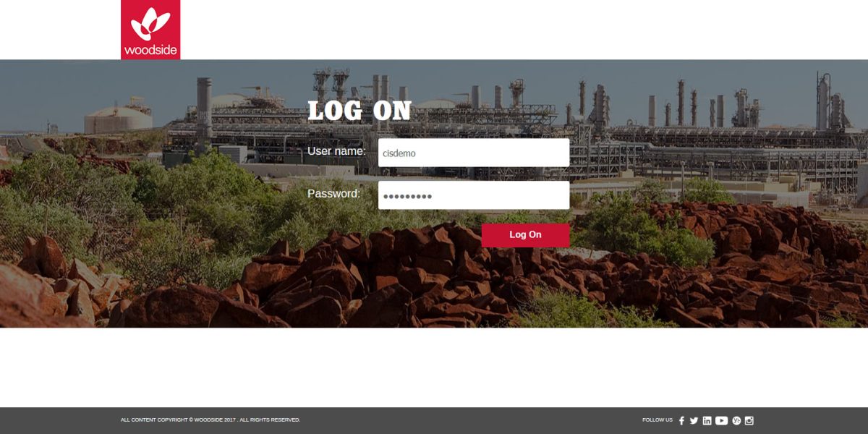This screenshot has height=434, width=868.
Task: Click the Woodside red logo
Action: click(150, 30)
